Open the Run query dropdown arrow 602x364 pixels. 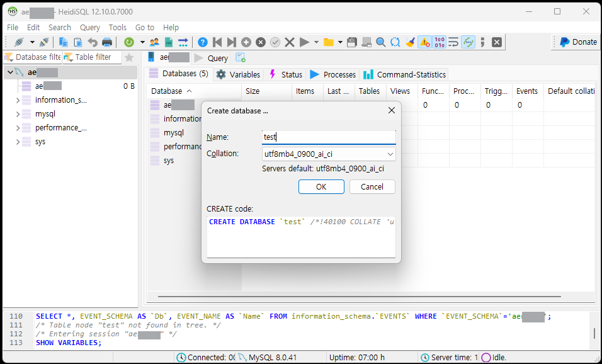click(x=316, y=42)
